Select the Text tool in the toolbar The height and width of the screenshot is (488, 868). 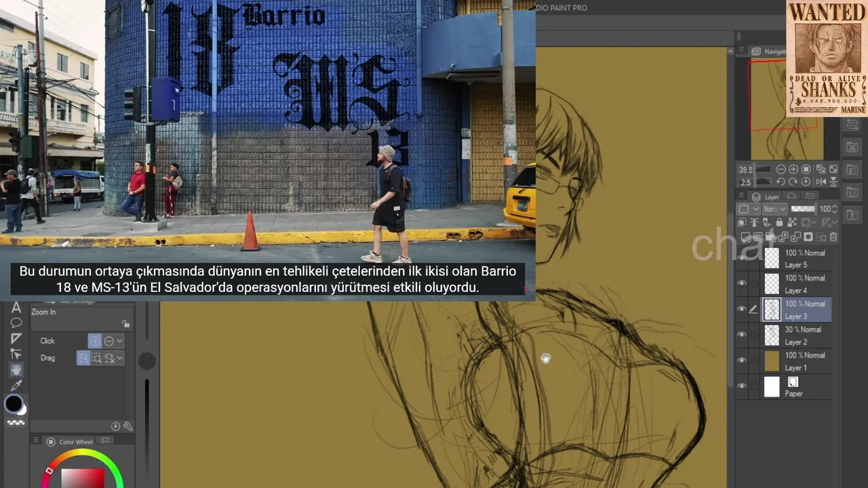click(x=16, y=308)
